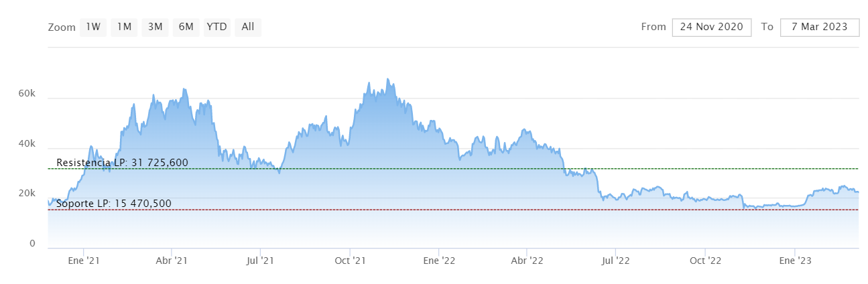Click the 60k y-axis label

pyautogui.click(x=27, y=94)
